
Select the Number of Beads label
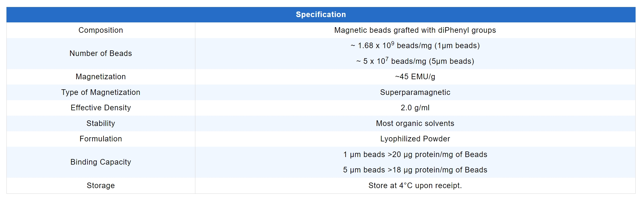101,53
